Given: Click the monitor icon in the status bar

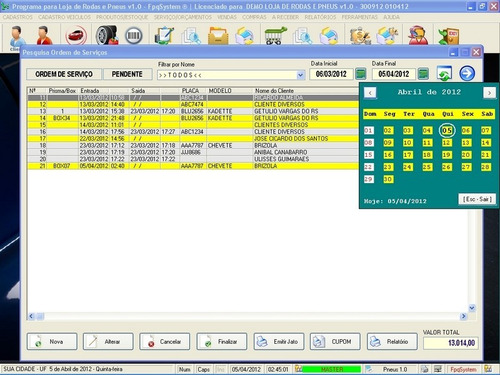Looking at the screenshot, I should point(438,369).
